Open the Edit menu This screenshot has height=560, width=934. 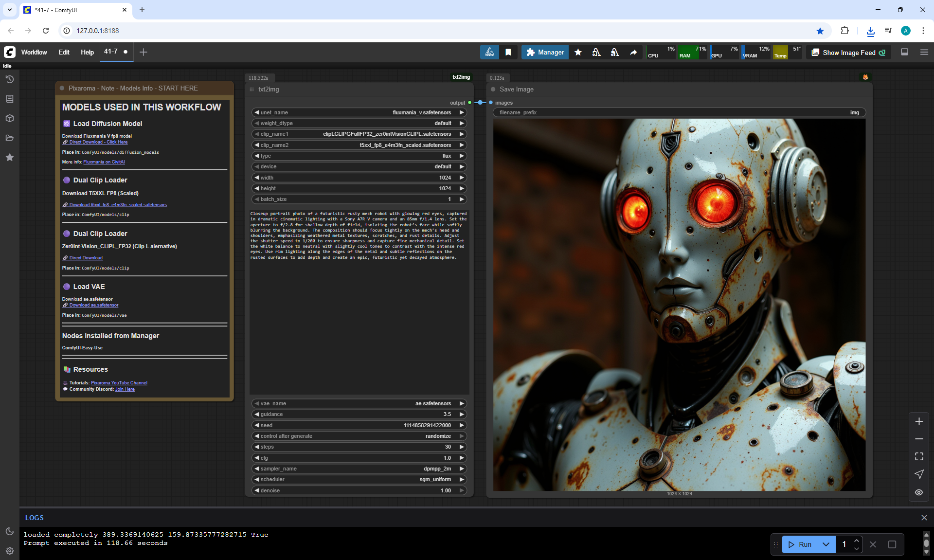(64, 52)
